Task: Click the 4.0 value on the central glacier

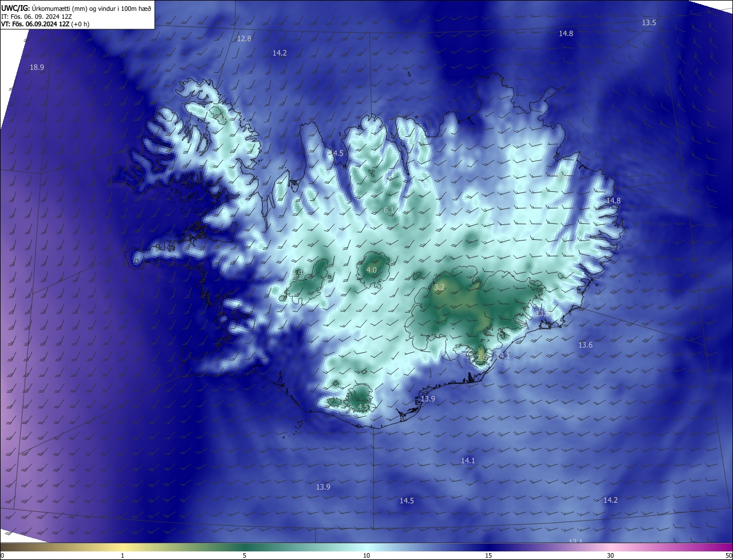Action: (x=371, y=270)
